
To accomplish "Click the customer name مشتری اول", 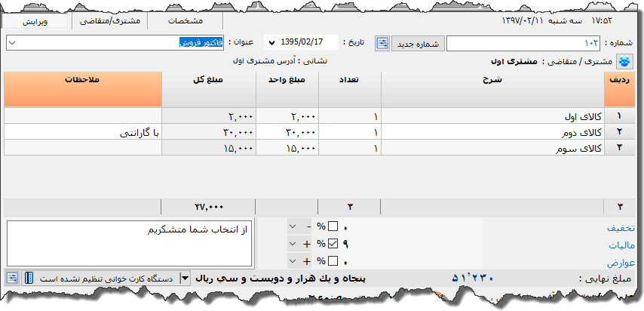I will [514, 62].
